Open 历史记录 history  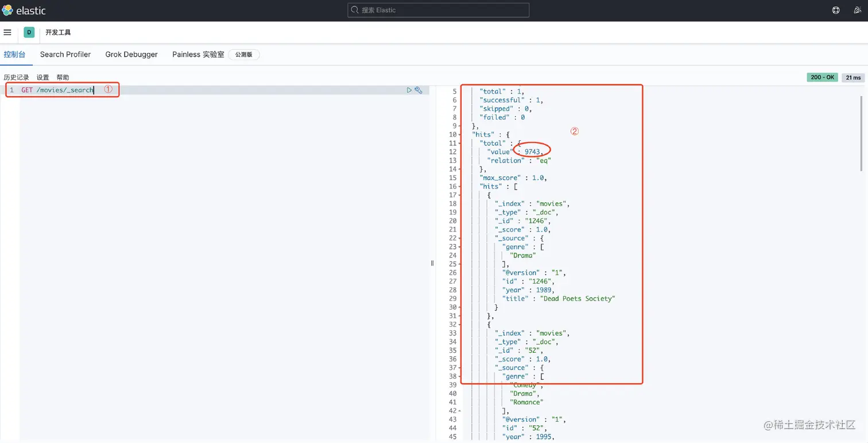click(16, 78)
